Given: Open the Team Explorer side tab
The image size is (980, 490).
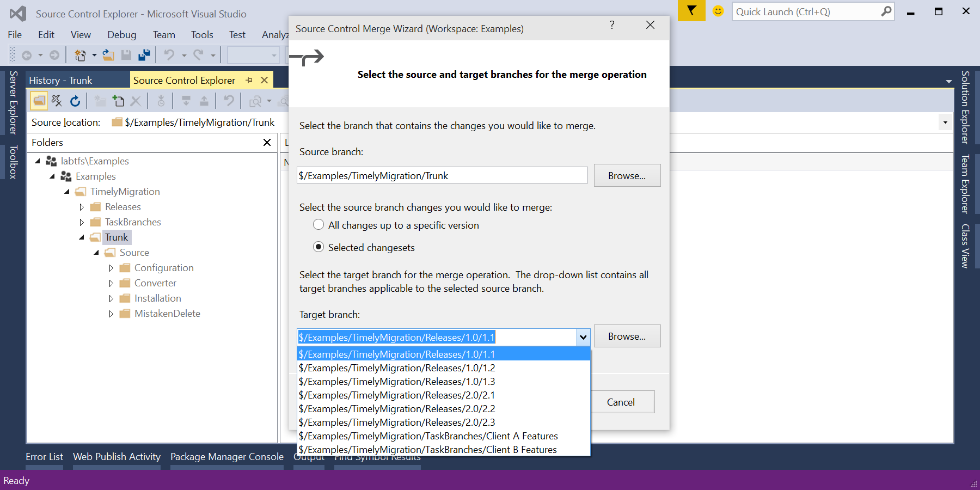Looking at the screenshot, I should (965, 184).
